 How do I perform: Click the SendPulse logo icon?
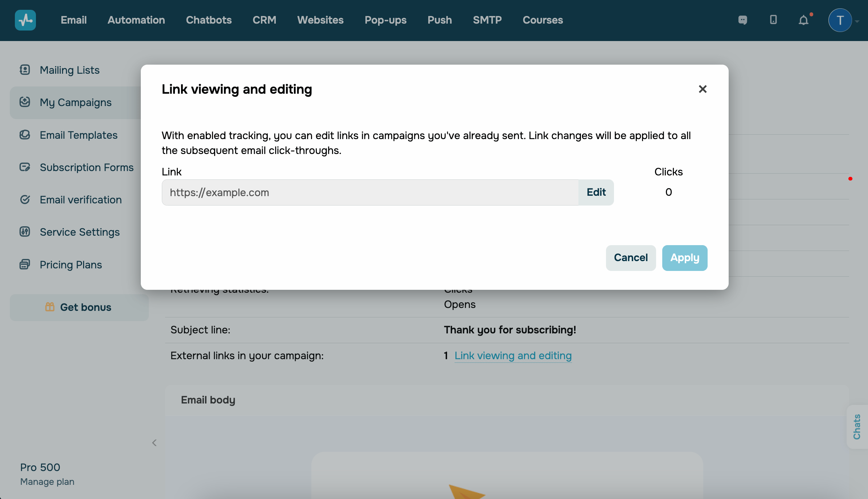point(25,20)
